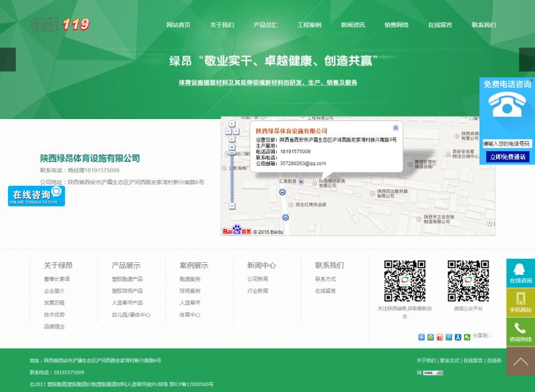535x392 pixels.
Task: Zoom in the map with plus button
Action: (232, 147)
